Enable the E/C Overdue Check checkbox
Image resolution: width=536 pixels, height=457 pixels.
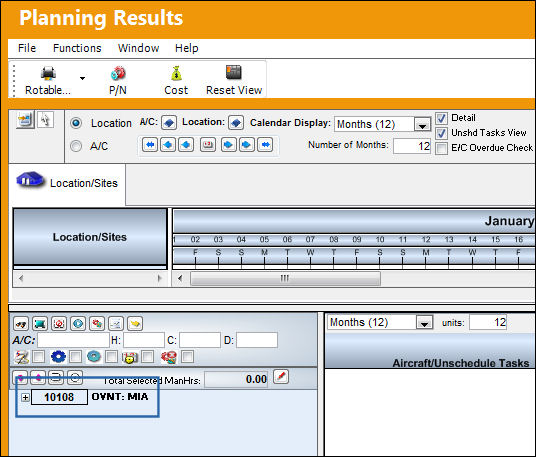point(441,149)
